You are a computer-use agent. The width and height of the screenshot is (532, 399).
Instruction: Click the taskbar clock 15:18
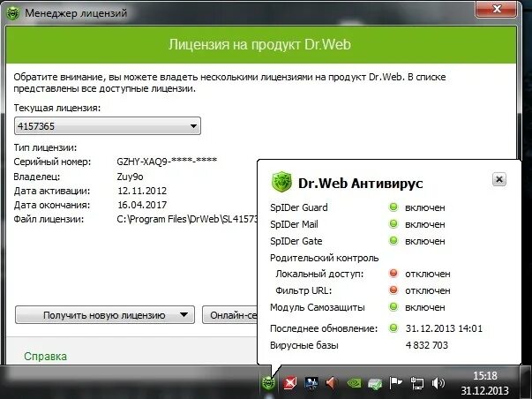point(485,375)
